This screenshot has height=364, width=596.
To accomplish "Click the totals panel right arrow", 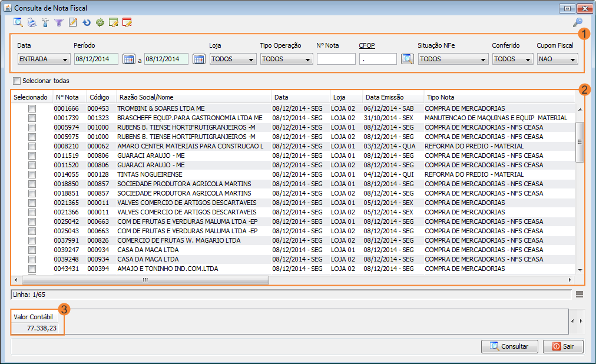I will click(581, 321).
